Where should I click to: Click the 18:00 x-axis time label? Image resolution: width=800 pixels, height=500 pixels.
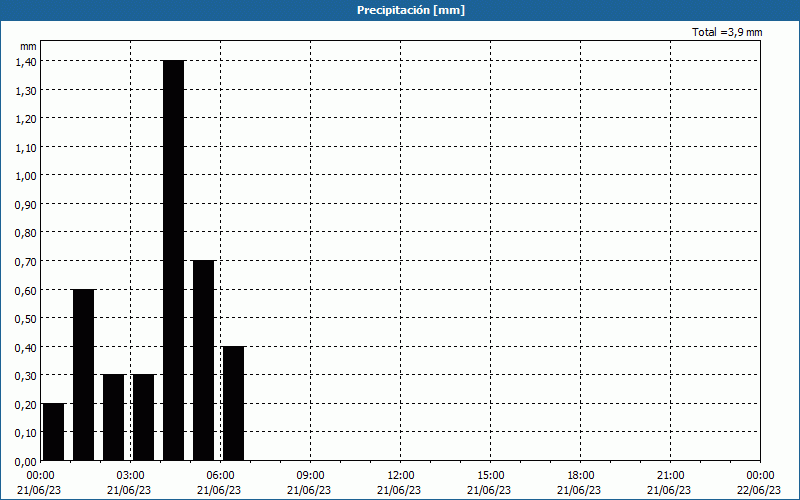581,476
